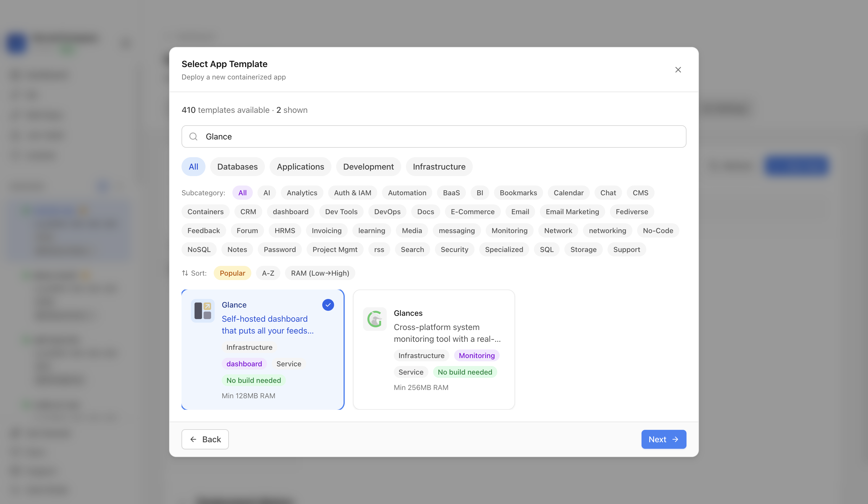Viewport: 868px width, 504px height.
Task: Filter by HRMS subcategory
Action: point(284,231)
